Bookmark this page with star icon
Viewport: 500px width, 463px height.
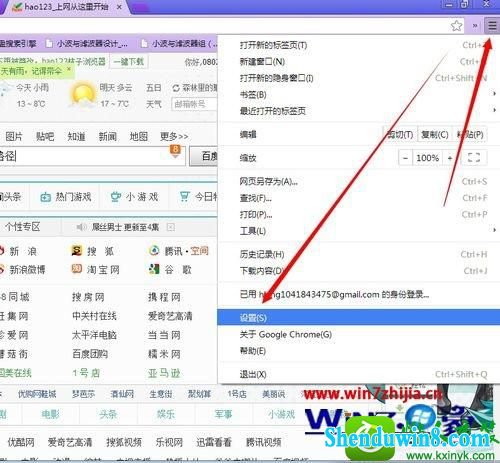click(457, 25)
